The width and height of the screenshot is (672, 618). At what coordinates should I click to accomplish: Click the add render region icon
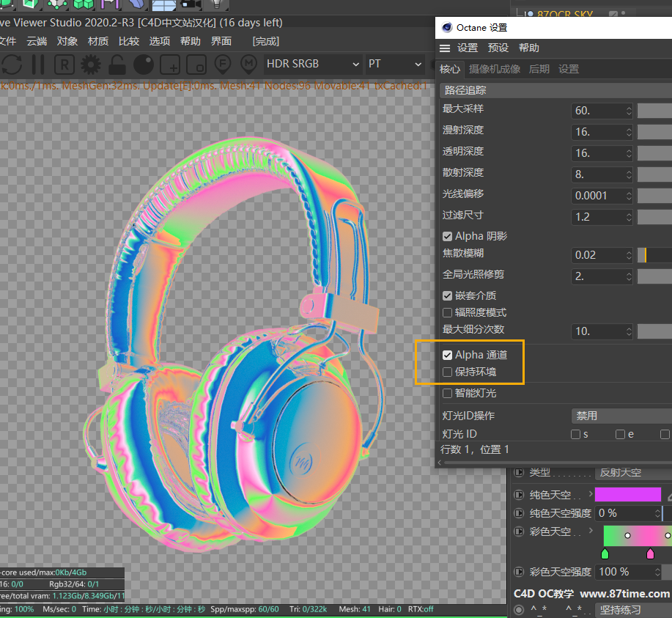click(170, 65)
